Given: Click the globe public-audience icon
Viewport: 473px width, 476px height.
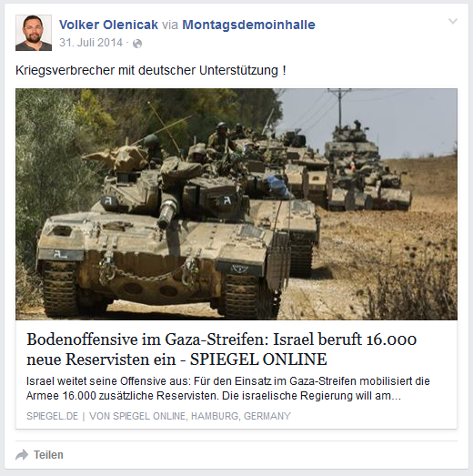Looking at the screenshot, I should pyautogui.click(x=137, y=44).
